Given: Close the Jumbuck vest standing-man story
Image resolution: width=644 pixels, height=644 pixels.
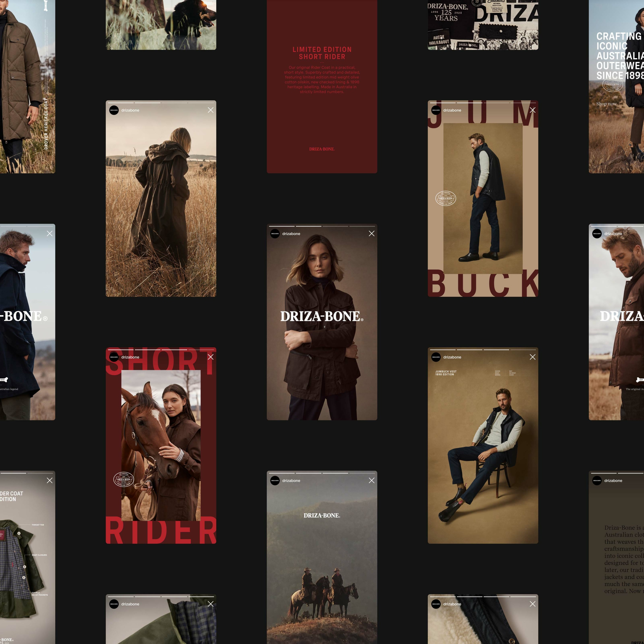Looking at the screenshot, I should 532,110.
